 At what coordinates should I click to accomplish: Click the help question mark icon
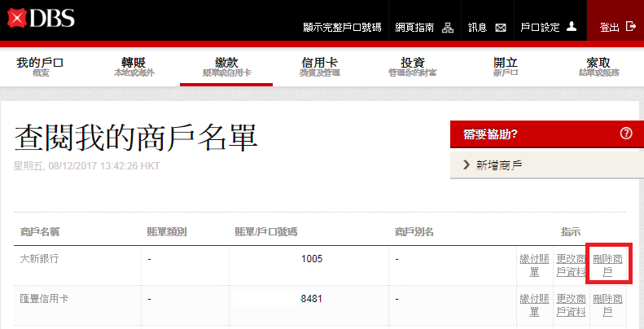626,134
